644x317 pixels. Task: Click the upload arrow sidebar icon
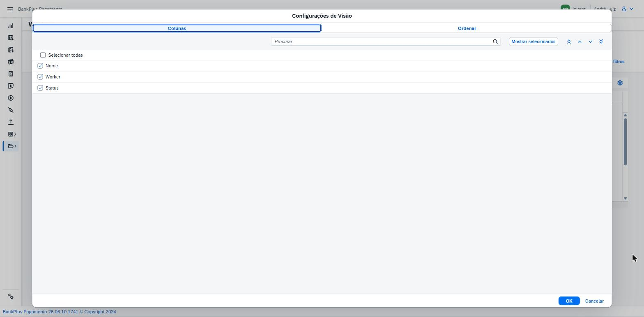tap(11, 122)
